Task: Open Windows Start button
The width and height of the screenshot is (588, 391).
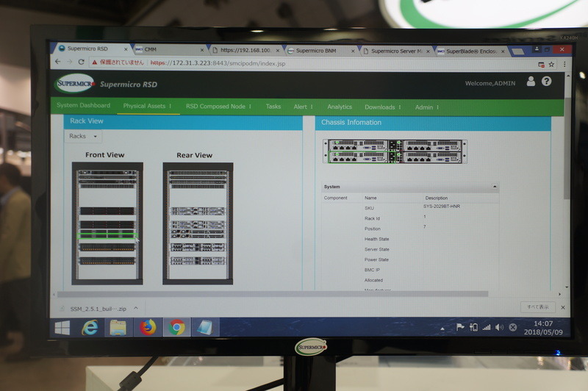Action: tap(62, 328)
